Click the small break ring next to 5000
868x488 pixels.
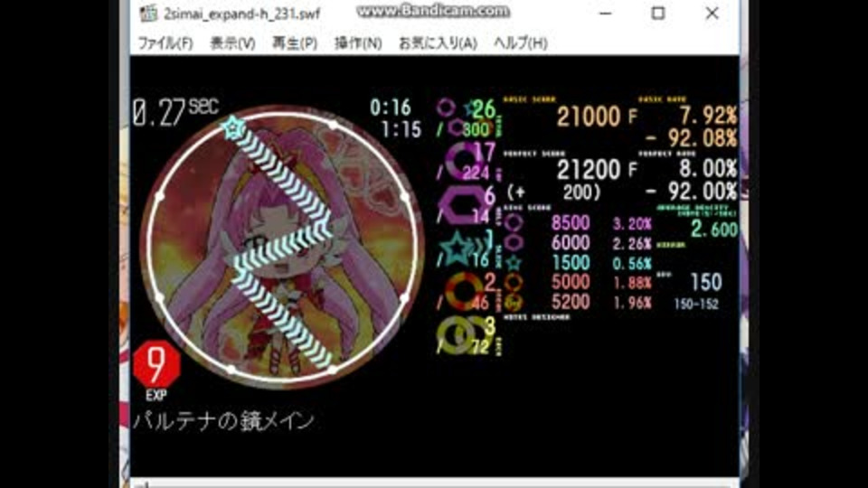[x=514, y=282]
